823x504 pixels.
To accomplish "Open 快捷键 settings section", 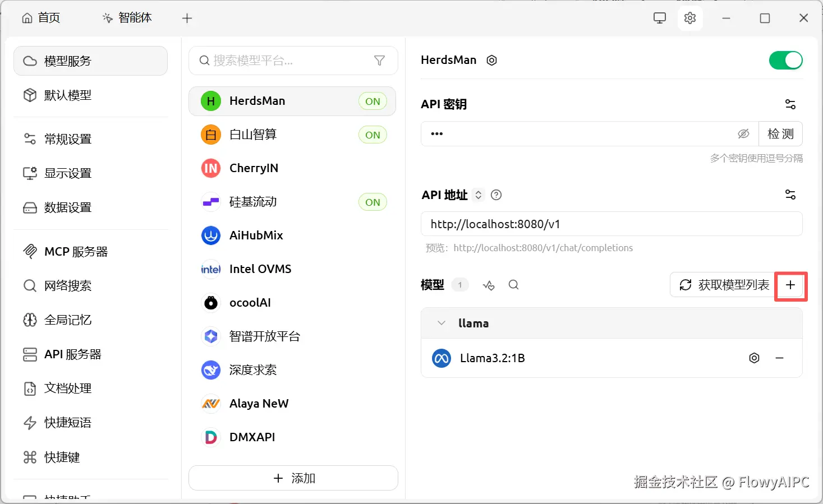I will [x=90, y=457].
